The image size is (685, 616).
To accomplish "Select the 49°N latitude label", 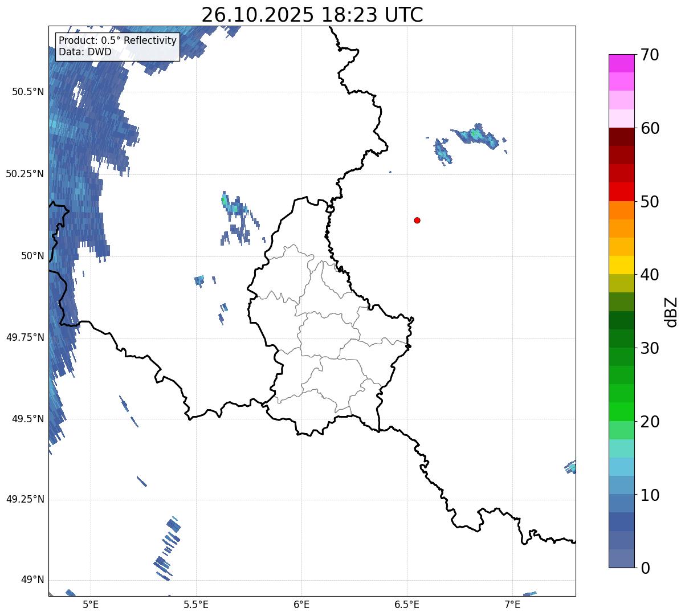I will pyautogui.click(x=32, y=580).
